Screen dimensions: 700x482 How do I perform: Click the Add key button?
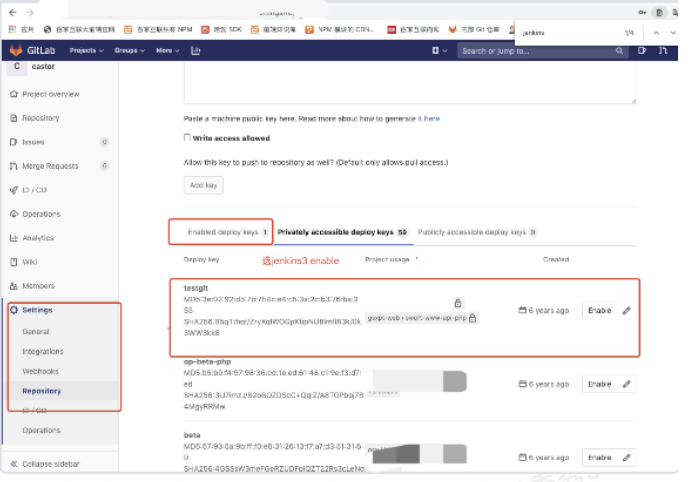[x=204, y=185]
